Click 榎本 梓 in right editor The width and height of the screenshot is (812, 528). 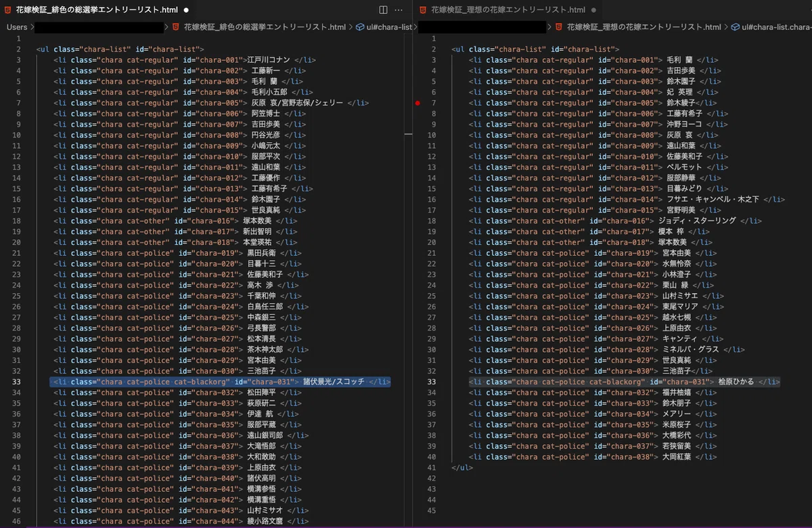click(673, 232)
